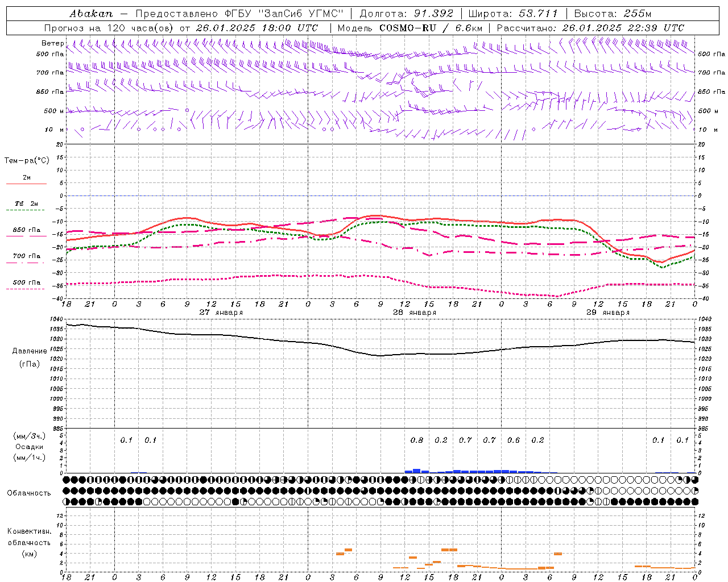This screenshot has width=728, height=582.
Task: Click the Abakan station title
Action: pos(91,14)
